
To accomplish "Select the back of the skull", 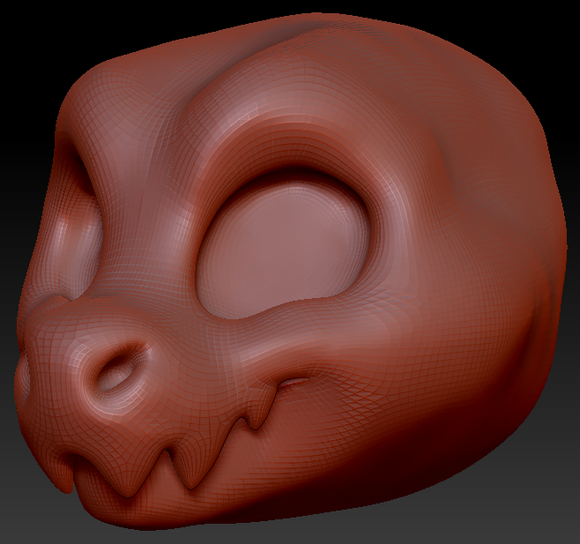I will (518, 222).
